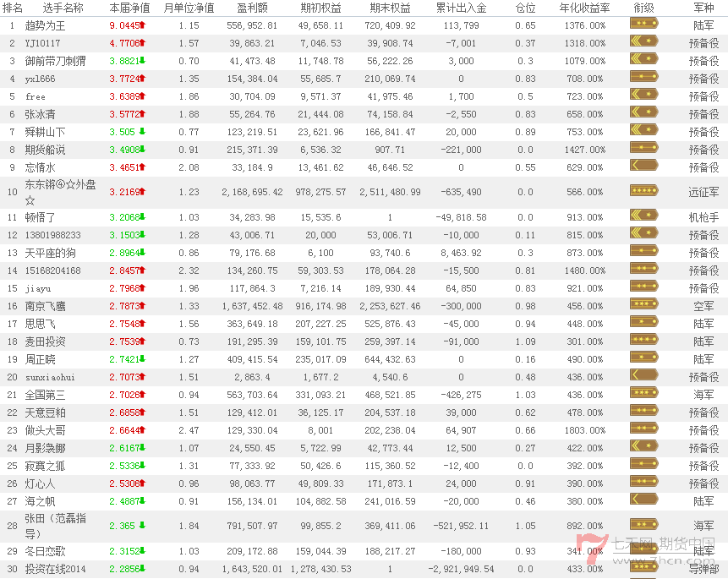This screenshot has height=579, width=728.
Task: Click the 仓位 column header
Action: point(525,8)
